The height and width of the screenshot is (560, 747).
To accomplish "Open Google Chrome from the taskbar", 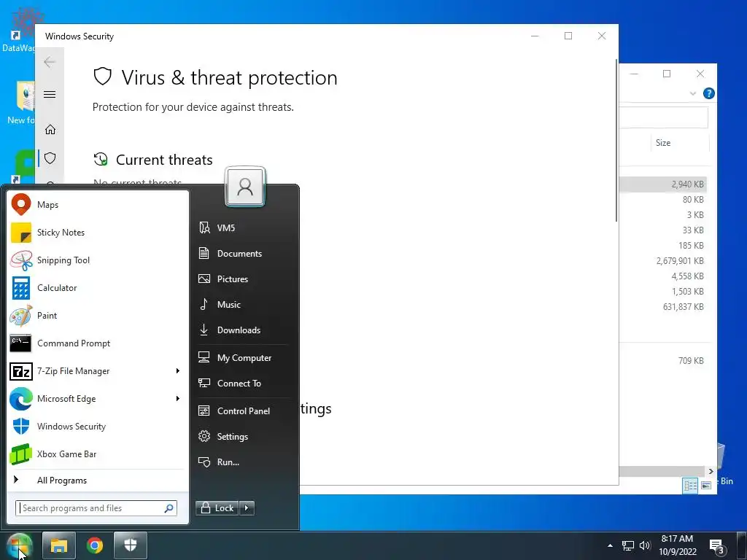I will (x=95, y=545).
